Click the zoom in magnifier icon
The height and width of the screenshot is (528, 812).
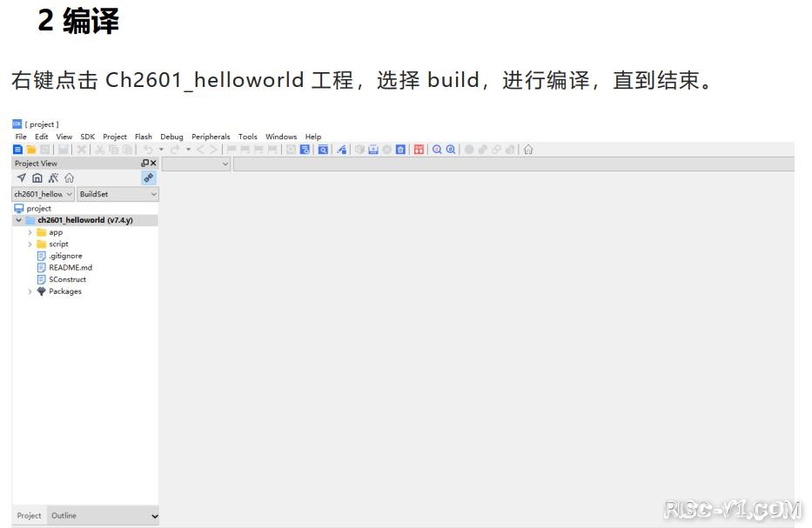[438, 150]
